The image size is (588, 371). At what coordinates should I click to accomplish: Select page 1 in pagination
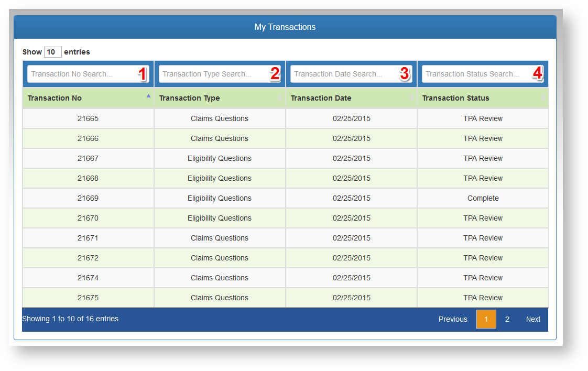pos(486,319)
